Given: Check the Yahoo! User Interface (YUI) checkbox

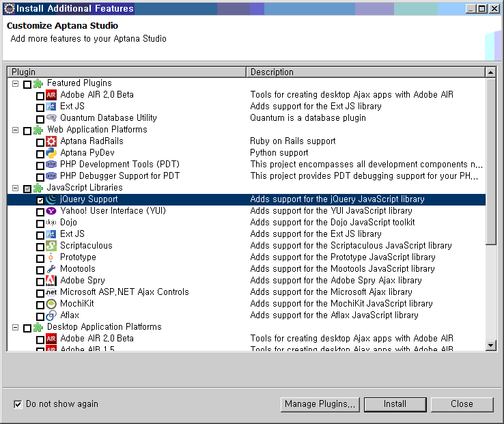Looking at the screenshot, I should pyautogui.click(x=40, y=212).
